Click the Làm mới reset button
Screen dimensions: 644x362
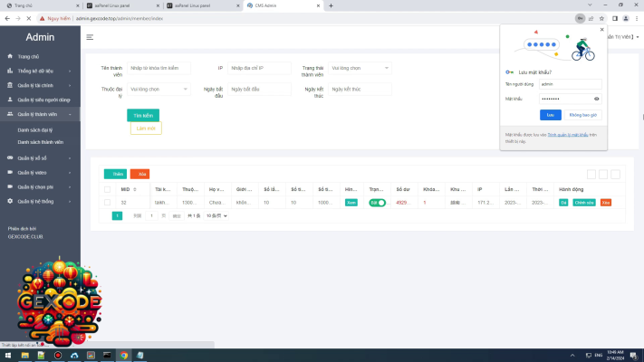coord(146,129)
